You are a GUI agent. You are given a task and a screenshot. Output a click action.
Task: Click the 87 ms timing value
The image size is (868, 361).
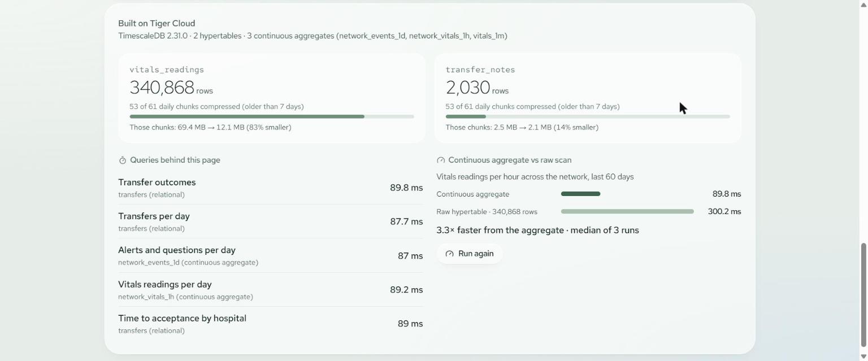[x=410, y=255]
